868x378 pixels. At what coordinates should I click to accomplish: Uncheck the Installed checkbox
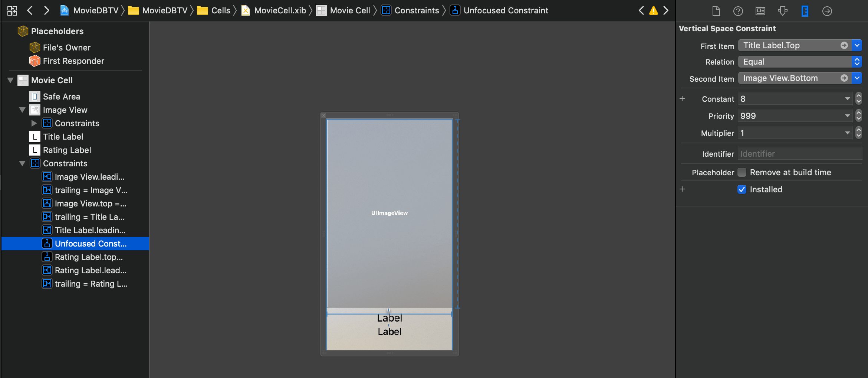(x=742, y=189)
